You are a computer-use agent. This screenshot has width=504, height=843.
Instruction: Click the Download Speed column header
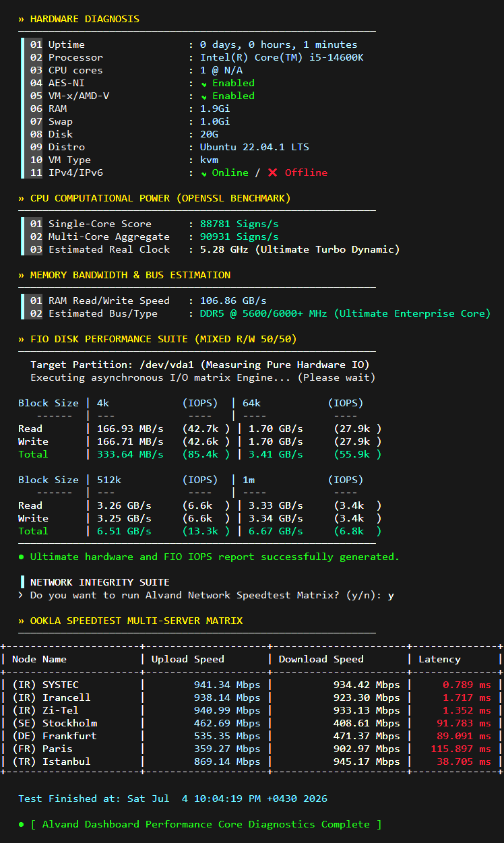tap(321, 659)
